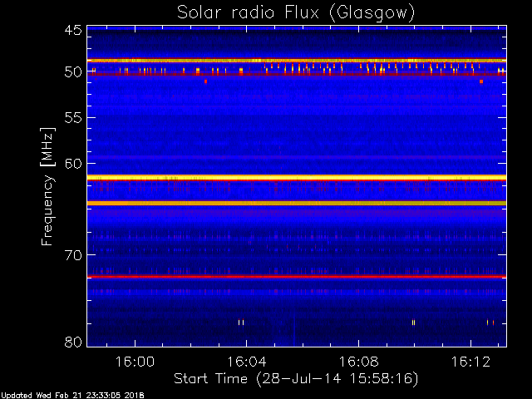Select the 16:08 time axis label

pos(357,362)
